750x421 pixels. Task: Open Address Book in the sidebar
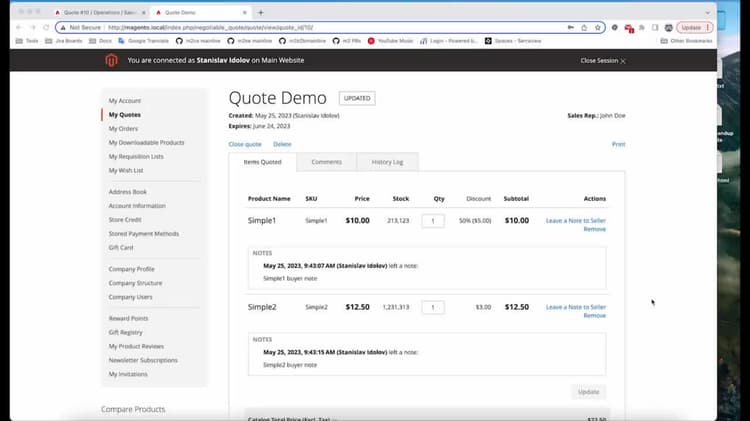(x=128, y=192)
